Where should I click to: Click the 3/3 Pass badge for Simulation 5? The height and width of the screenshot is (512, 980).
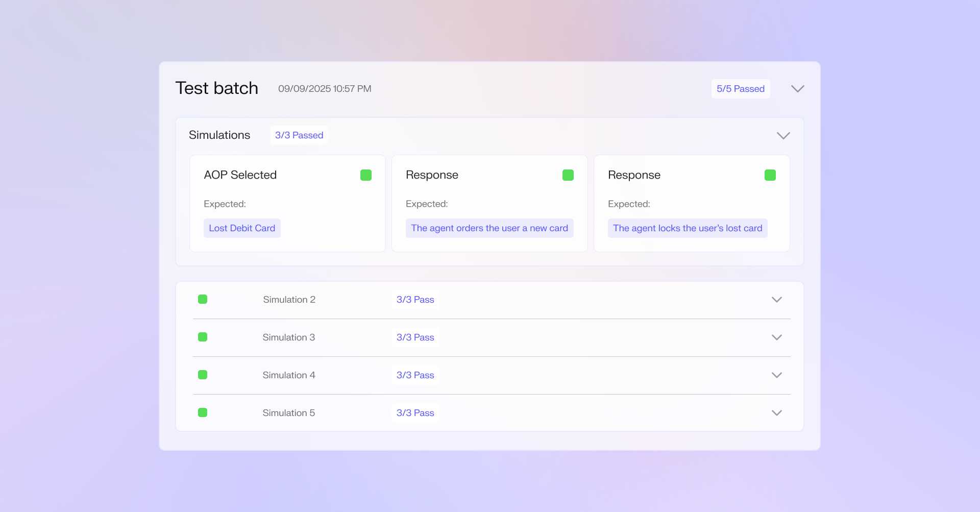click(415, 413)
